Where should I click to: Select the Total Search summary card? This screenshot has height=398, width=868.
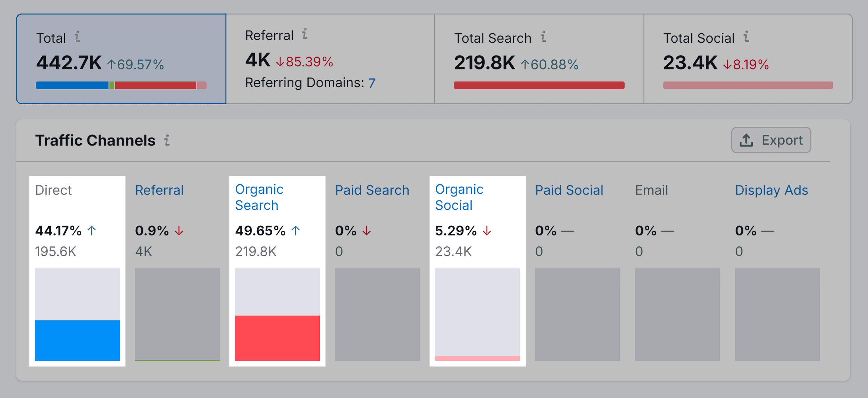[x=538, y=58]
